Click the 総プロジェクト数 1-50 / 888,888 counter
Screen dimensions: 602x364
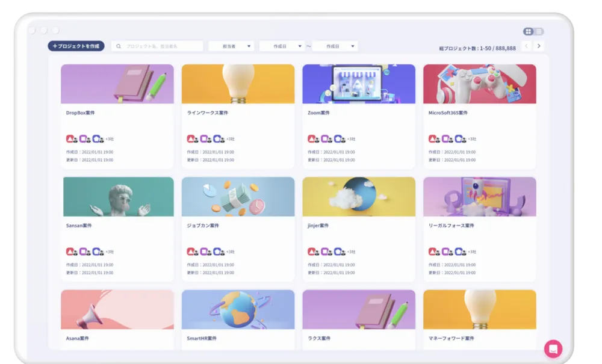pos(477,48)
